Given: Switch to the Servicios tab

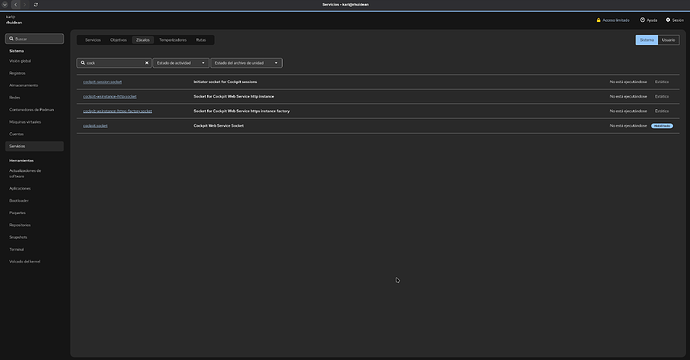Looking at the screenshot, I should (93, 40).
